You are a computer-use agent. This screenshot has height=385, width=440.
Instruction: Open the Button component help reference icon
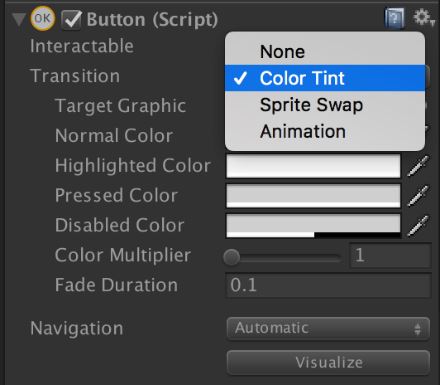pos(395,19)
